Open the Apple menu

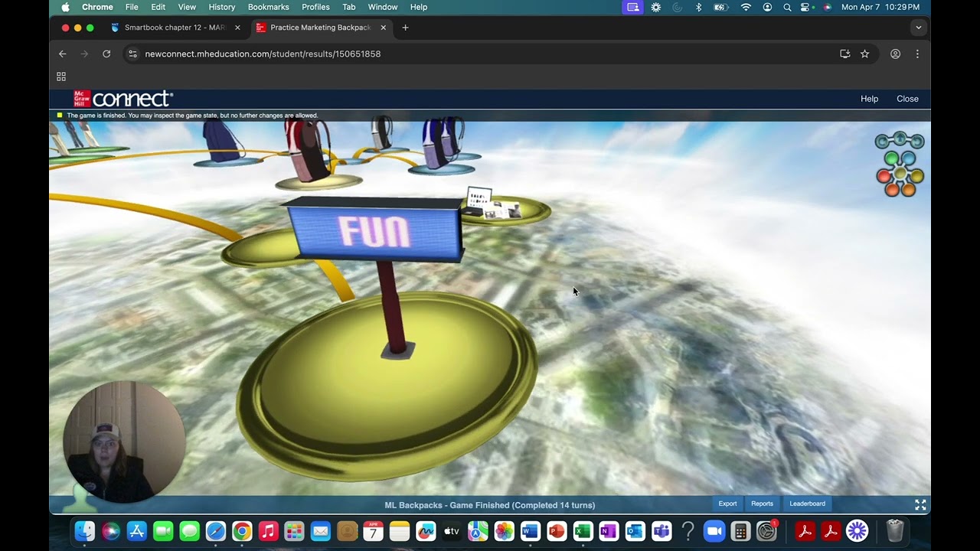click(x=65, y=7)
